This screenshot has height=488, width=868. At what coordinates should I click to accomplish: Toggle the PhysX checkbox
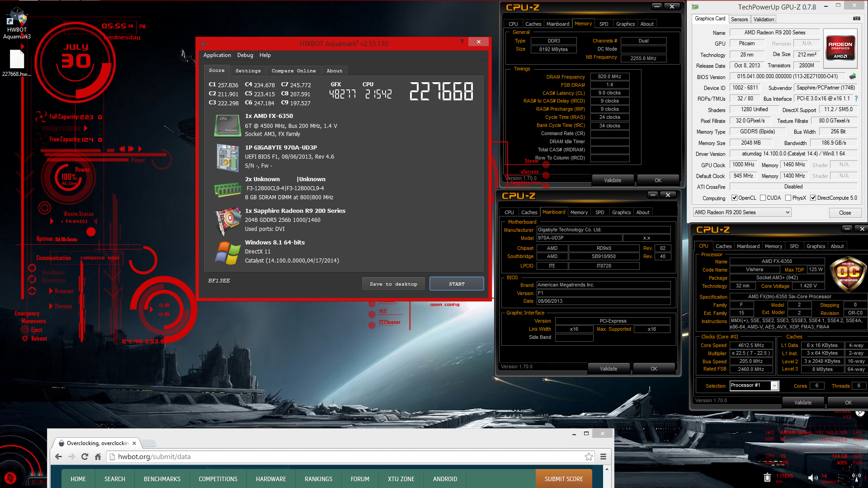coord(788,198)
